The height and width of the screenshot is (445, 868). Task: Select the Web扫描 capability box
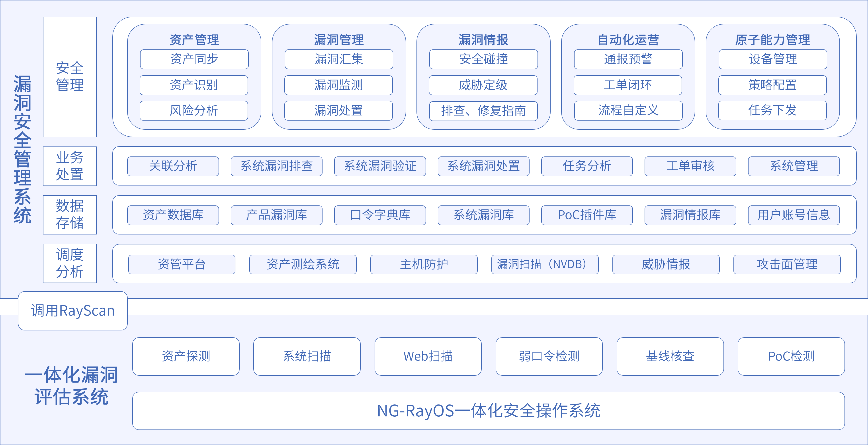[x=428, y=356]
